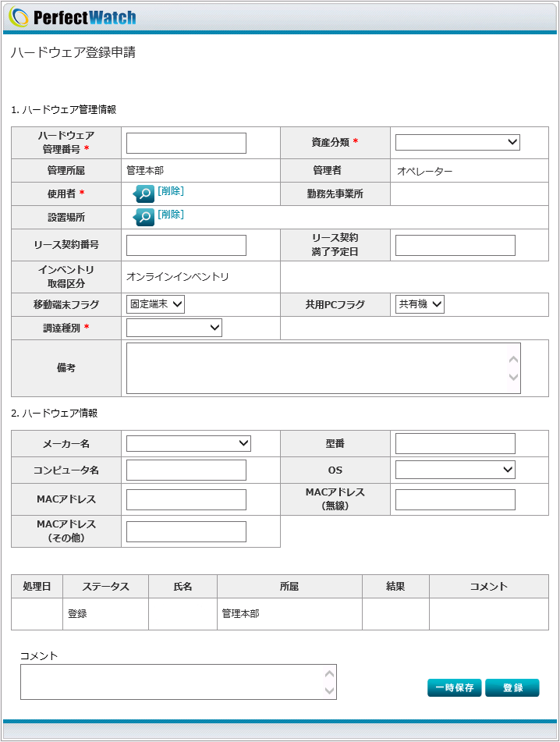Open user search magnifier icon in 使用者 row
The width and height of the screenshot is (560, 742).
coord(144,193)
